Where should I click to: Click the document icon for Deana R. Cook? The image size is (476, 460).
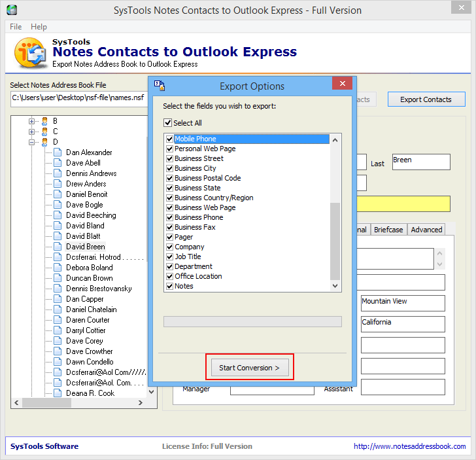pos(58,393)
